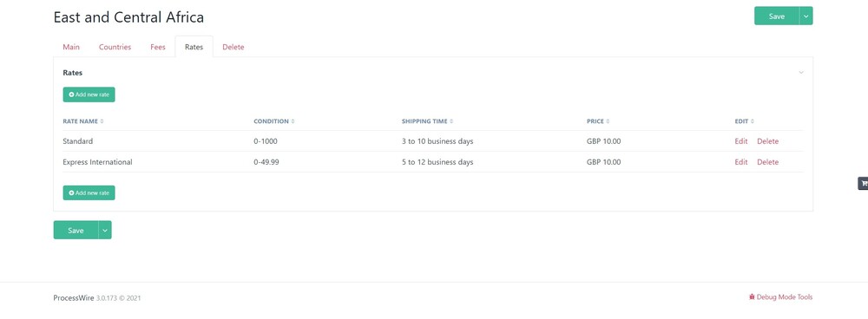
Task: Click the top Save button
Action: (777, 16)
